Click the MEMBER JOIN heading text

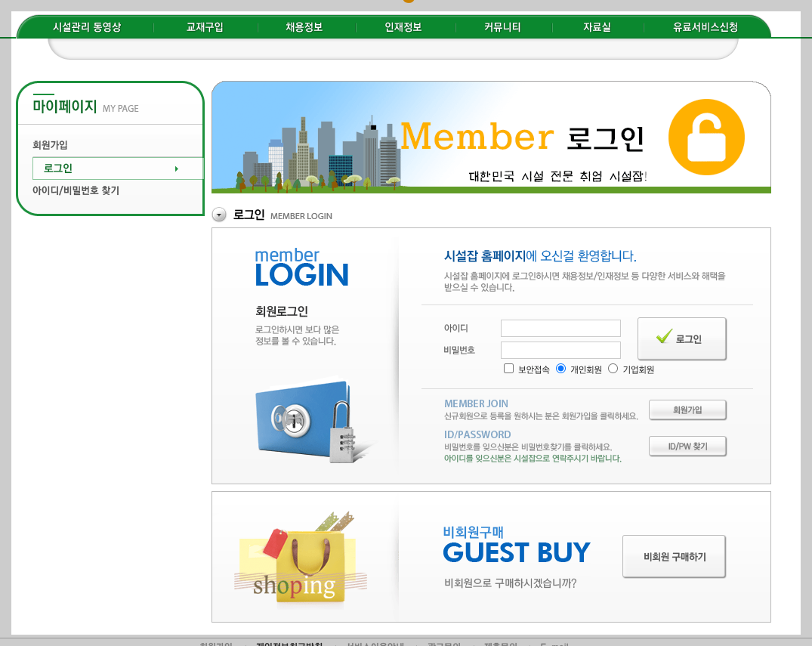[x=476, y=403]
